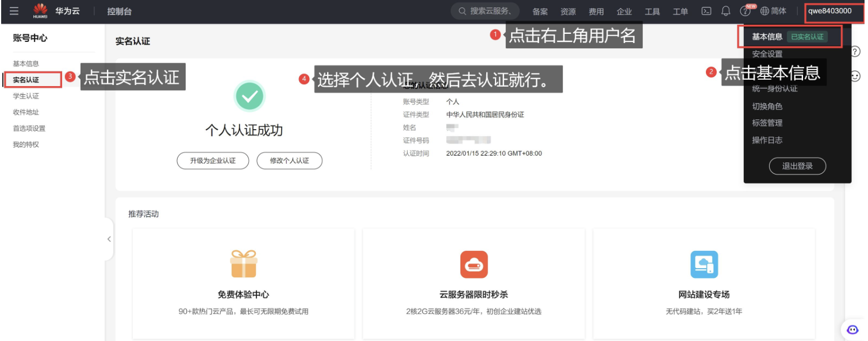Click the 个人认证成功 status text
Screen dimensions: 868x341
[244, 130]
